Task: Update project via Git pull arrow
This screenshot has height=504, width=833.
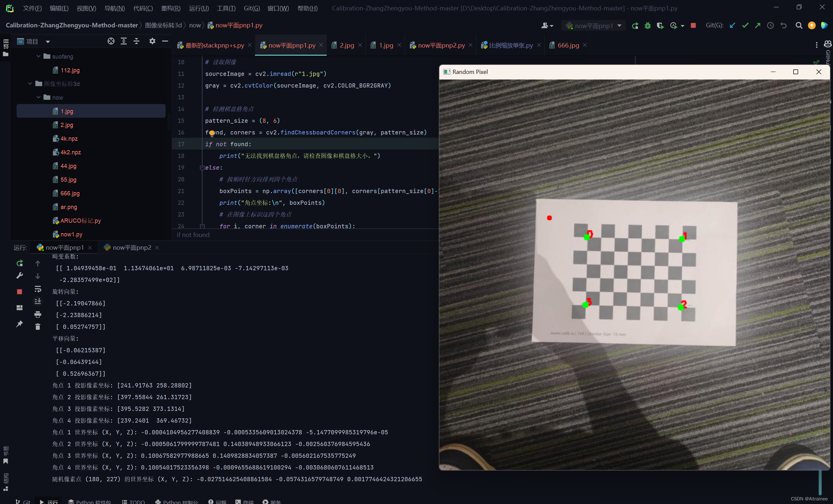Action: pos(732,26)
